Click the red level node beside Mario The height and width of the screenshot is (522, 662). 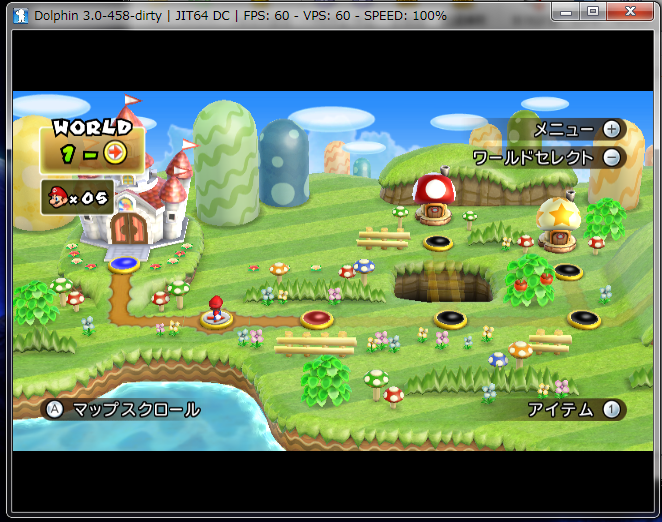(x=317, y=319)
